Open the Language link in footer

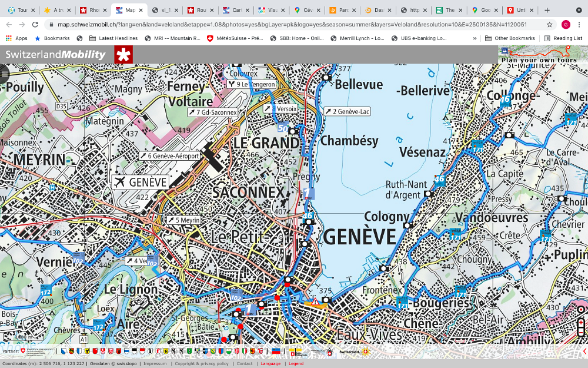click(270, 364)
